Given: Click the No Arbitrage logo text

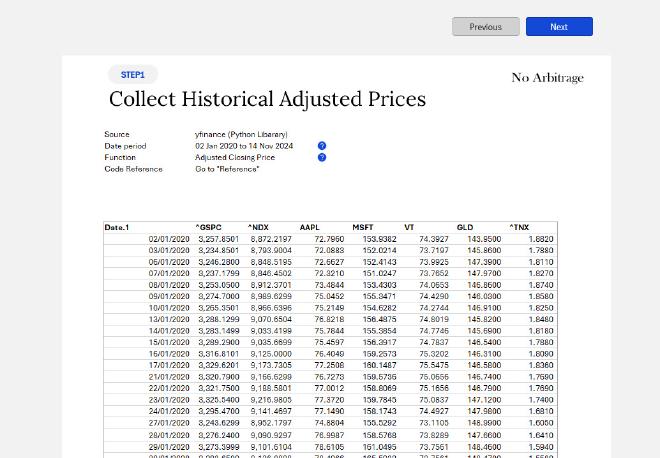Looking at the screenshot, I should pos(547,78).
